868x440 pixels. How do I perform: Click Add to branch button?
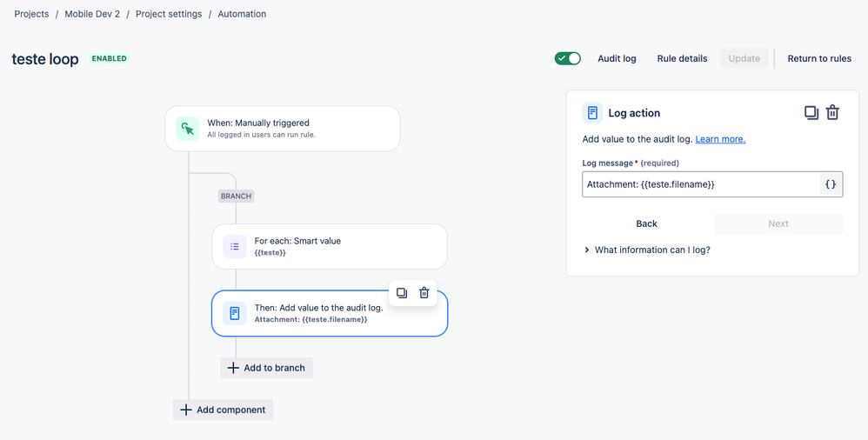click(266, 368)
